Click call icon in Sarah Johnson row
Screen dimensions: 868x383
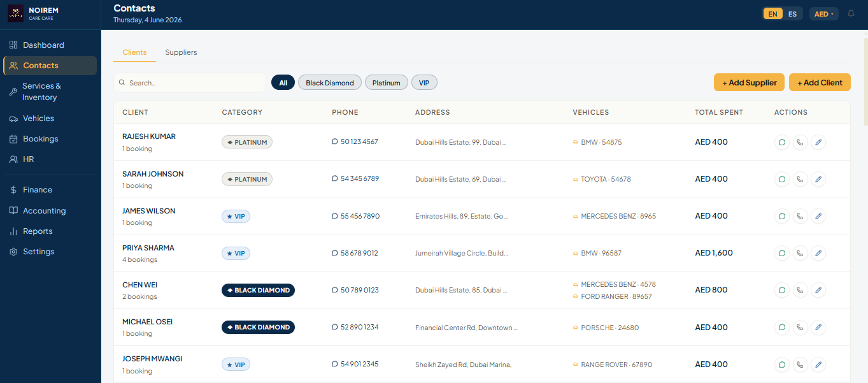pos(800,179)
